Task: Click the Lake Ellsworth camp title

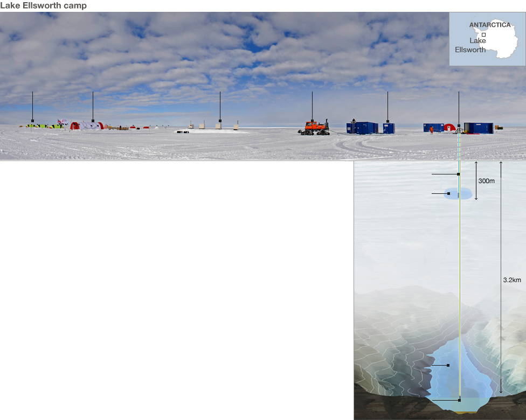Action: point(44,5)
